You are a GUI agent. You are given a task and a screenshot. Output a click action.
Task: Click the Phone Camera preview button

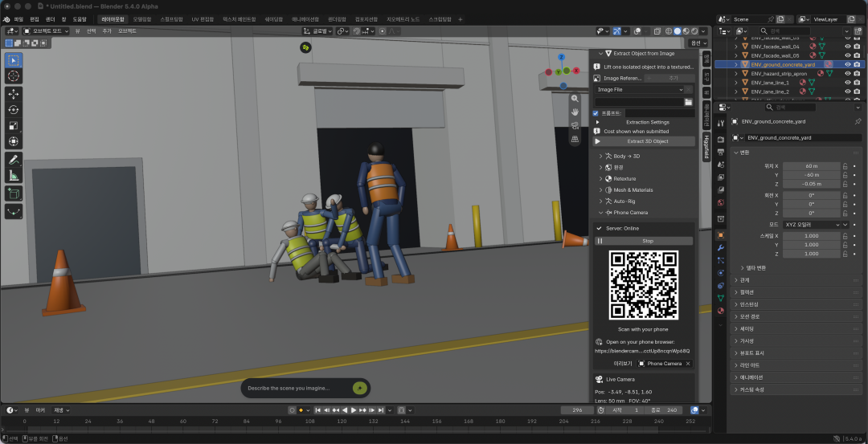662,364
